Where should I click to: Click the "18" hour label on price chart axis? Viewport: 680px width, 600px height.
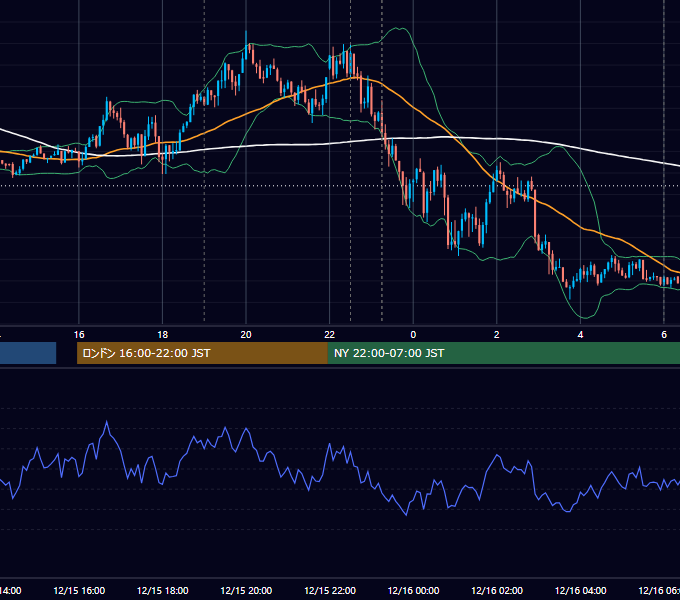[x=162, y=335]
